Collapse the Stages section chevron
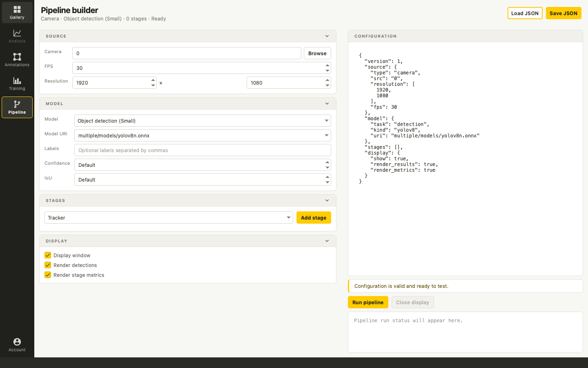The height and width of the screenshot is (368, 588). click(x=327, y=200)
